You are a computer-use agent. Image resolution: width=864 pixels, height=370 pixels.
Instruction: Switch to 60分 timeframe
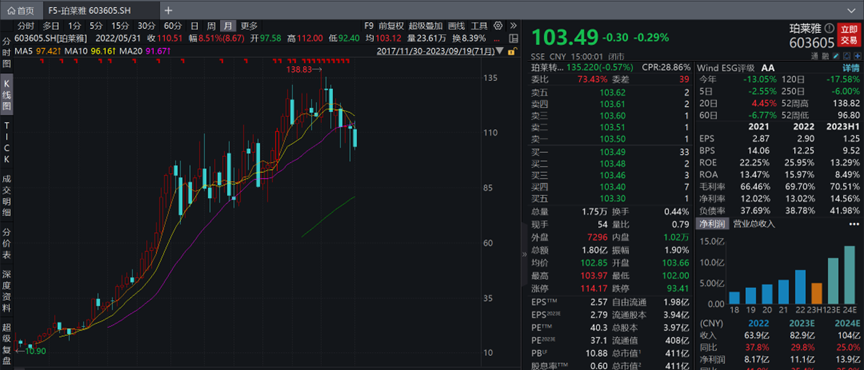tap(172, 25)
